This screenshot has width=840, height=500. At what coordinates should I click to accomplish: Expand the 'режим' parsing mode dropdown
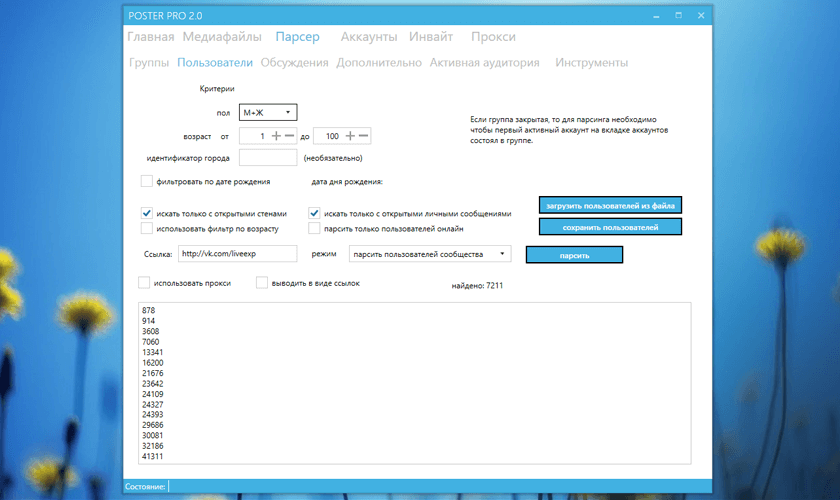coord(430,254)
